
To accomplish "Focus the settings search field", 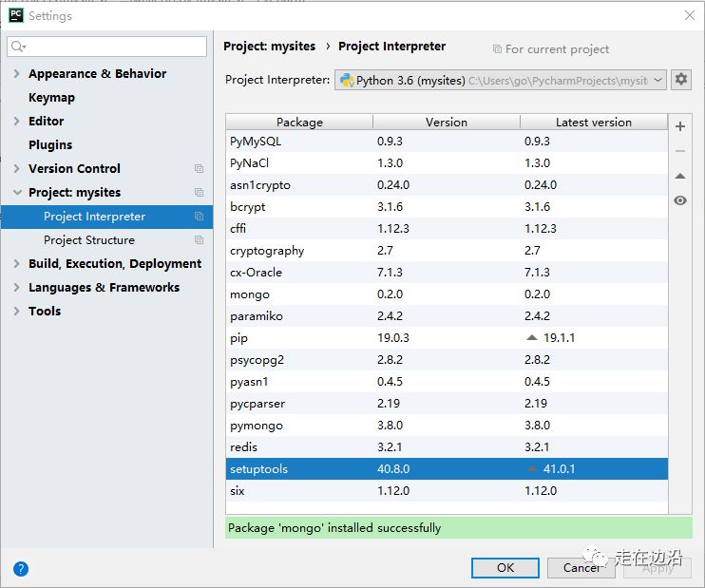I will pos(107,47).
